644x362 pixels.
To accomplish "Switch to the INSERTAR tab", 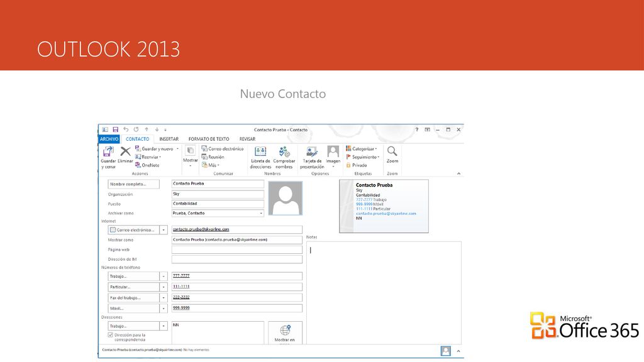I will 169,139.
